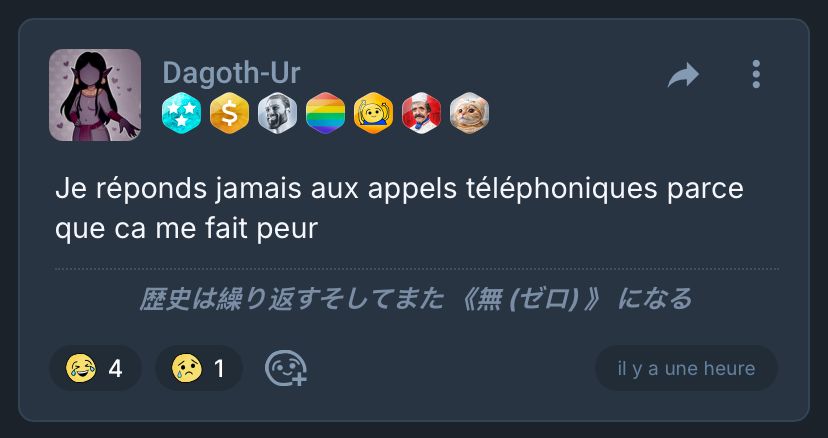This screenshot has height=438, width=828.
Task: Click the orange cat badge
Action: (469, 113)
